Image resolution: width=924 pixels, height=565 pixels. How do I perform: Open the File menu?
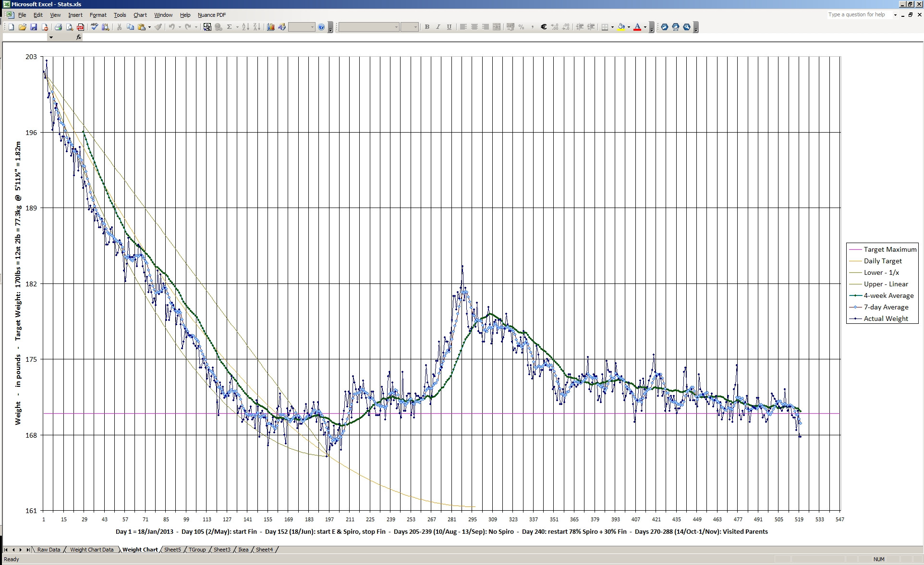click(22, 15)
